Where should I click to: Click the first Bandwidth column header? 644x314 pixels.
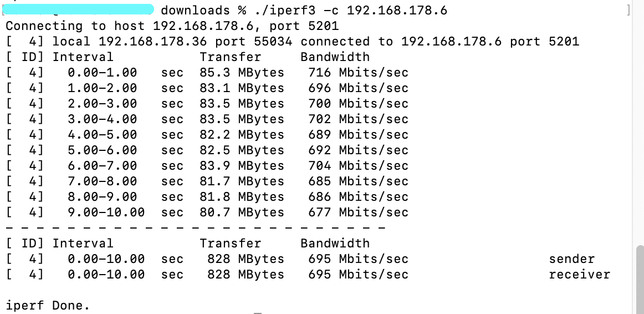coord(335,57)
